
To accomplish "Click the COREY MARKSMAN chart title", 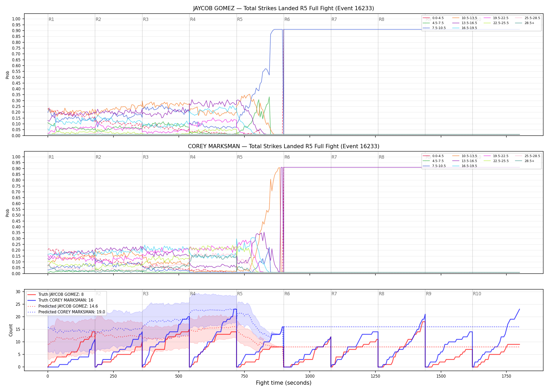I will coord(284,146).
